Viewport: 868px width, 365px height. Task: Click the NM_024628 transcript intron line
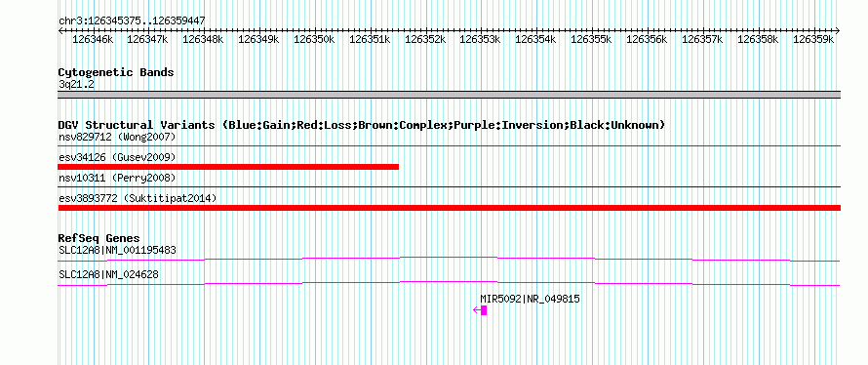449,283
